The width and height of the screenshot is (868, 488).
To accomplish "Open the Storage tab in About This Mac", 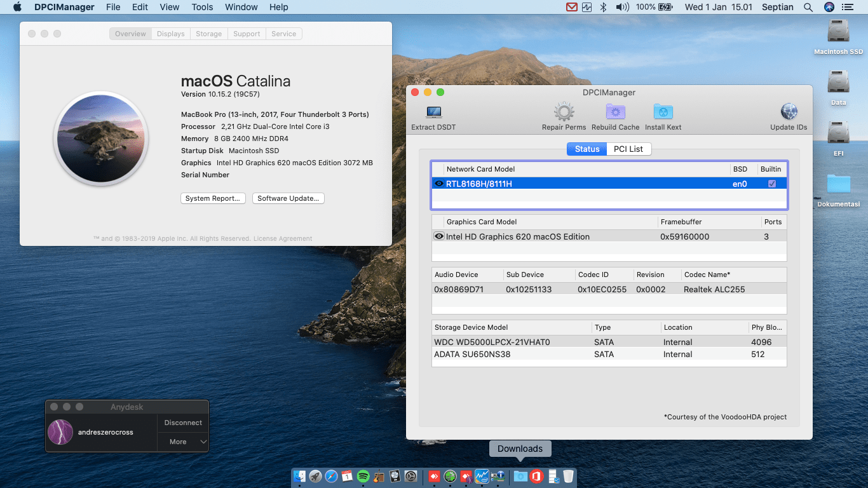I will [x=209, y=34].
